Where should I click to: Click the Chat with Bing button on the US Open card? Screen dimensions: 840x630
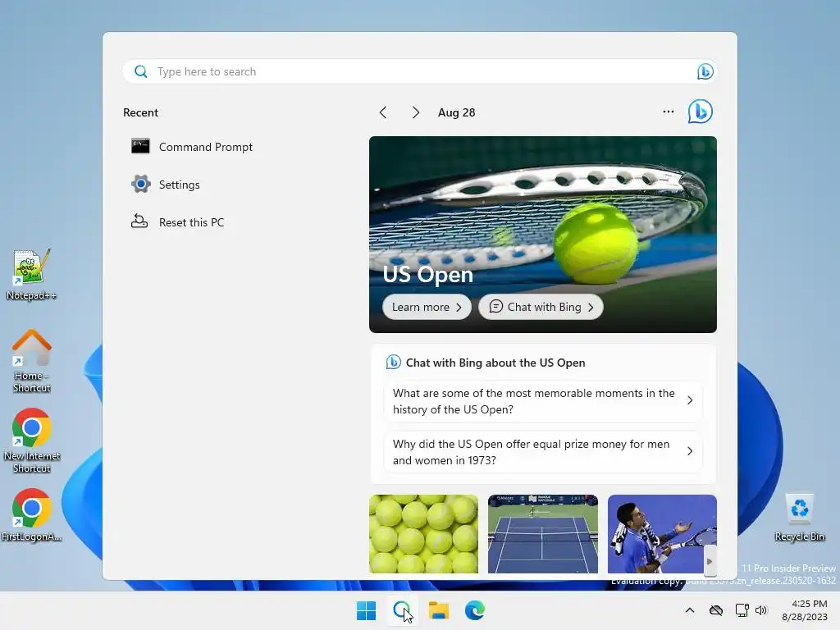(x=541, y=307)
